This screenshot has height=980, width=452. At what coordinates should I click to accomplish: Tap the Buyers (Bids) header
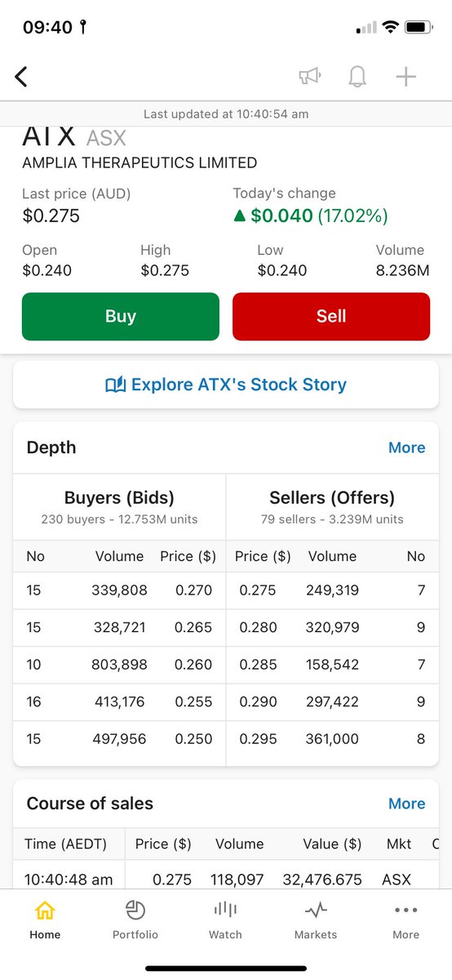[x=119, y=497]
